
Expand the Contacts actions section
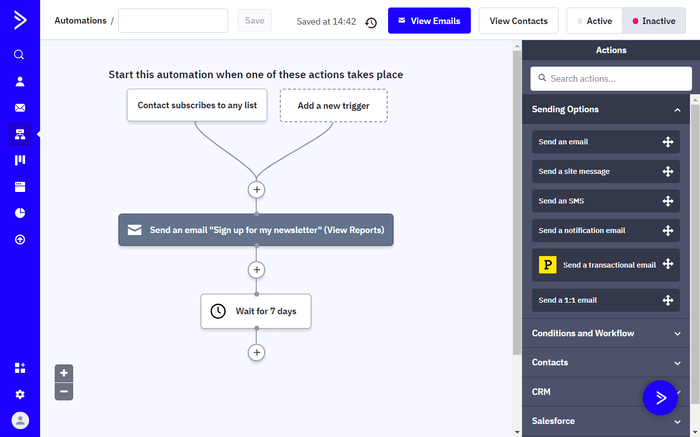(606, 362)
